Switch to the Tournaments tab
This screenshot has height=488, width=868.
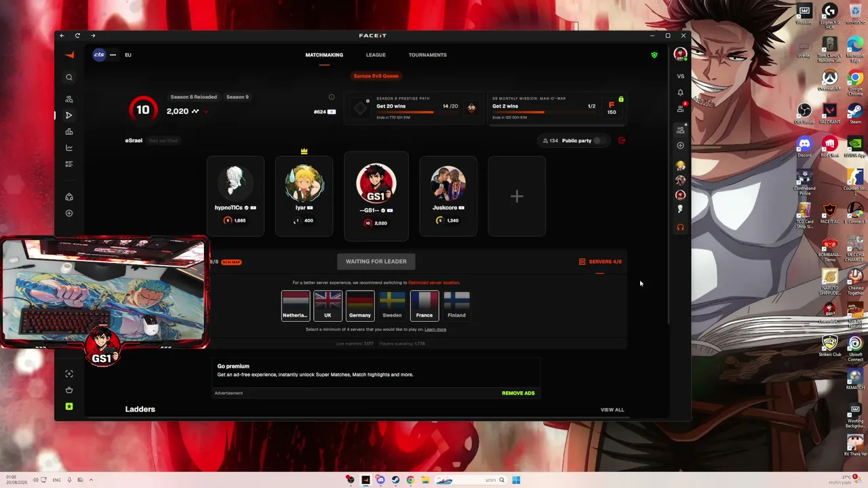coord(427,55)
